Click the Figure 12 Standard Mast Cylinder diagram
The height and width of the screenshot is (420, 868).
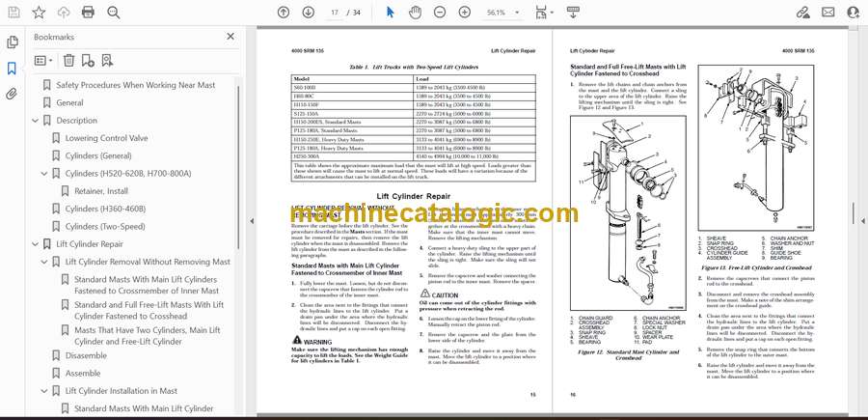tap(628, 212)
